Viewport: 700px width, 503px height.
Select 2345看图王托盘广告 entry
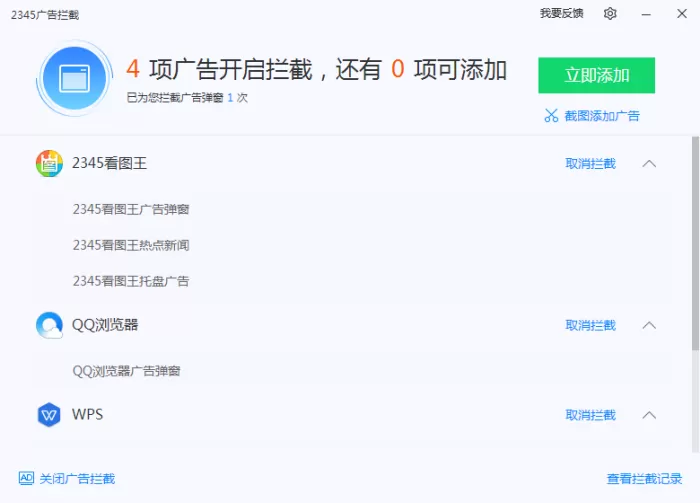click(131, 281)
